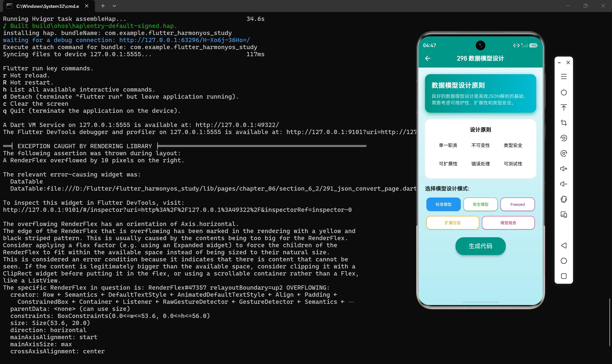Viewport: 612px width, 364px height.
Task: Tap the 数据模型设计原则 header card
Action: (480, 93)
